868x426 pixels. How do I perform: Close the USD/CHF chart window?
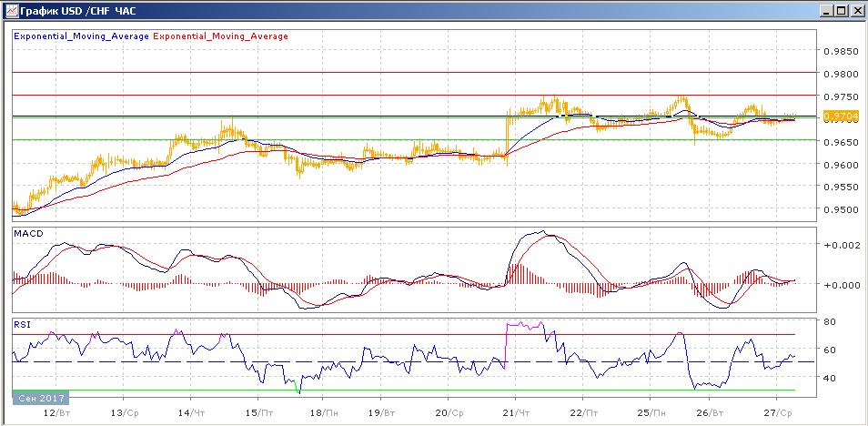click(857, 10)
